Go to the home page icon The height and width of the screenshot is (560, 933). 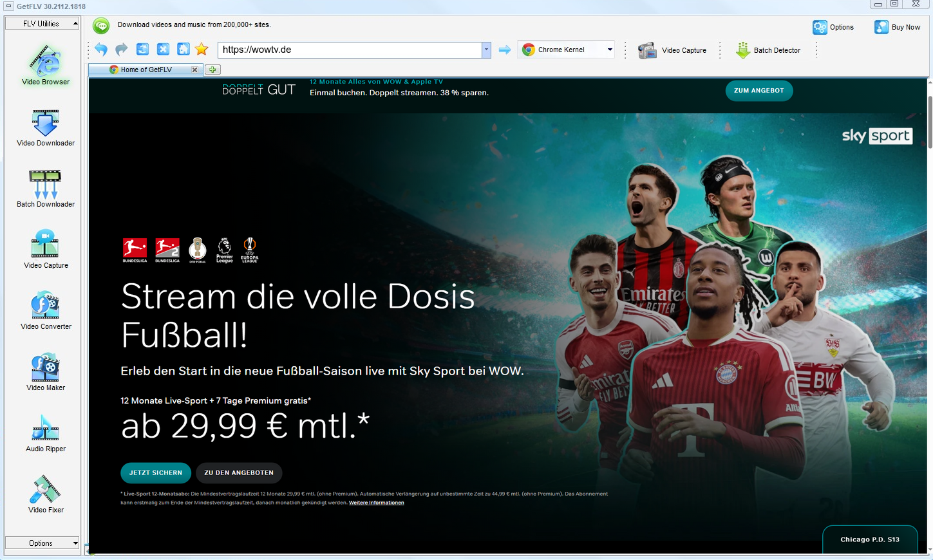[x=184, y=50]
